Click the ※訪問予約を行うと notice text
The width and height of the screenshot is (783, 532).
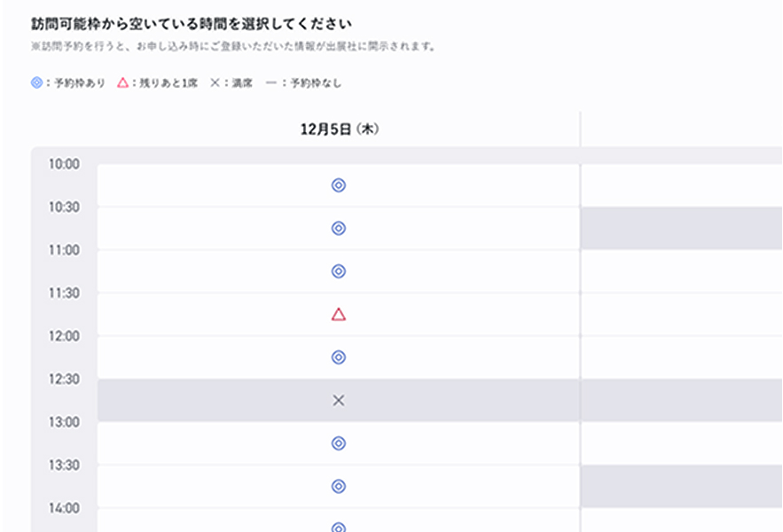click(x=233, y=46)
